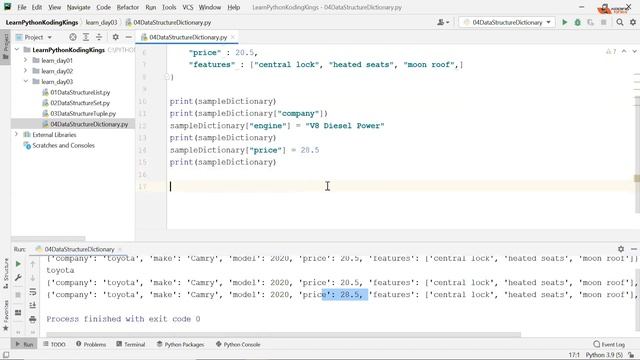Image resolution: width=640 pixels, height=360 pixels.
Task: Open the Event Log
Action: 609,344
